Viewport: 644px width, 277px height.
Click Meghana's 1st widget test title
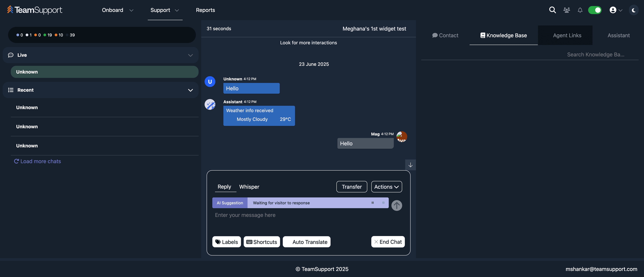pos(374,29)
